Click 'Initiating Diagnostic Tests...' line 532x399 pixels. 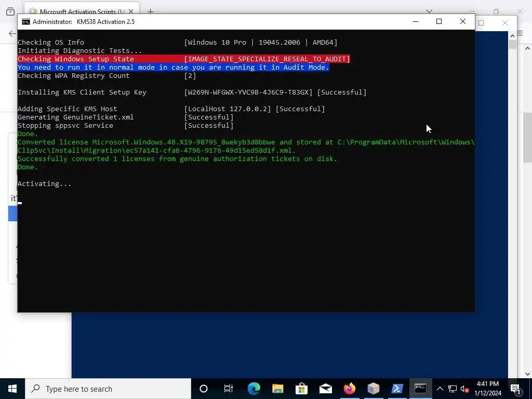(79, 50)
